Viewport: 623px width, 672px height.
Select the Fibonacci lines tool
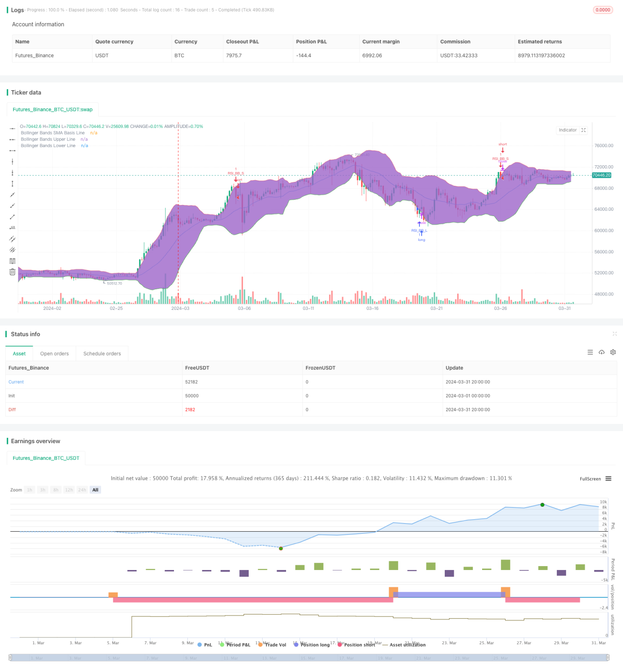(x=12, y=261)
